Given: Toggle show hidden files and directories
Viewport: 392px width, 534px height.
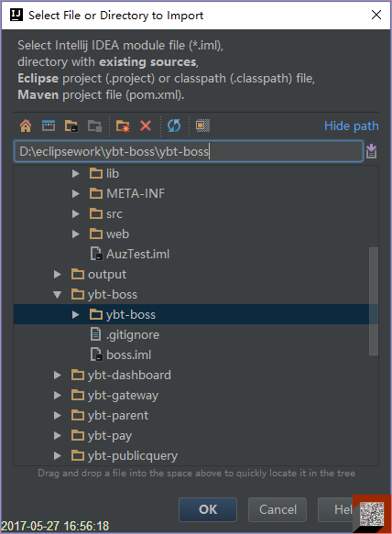Looking at the screenshot, I should pyautogui.click(x=202, y=125).
